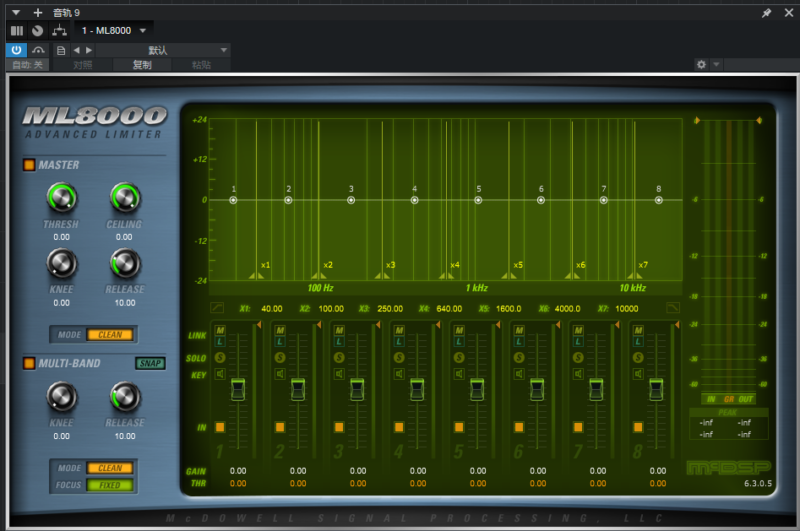Image resolution: width=800 pixels, height=531 pixels.
Task: Open the preset file icon menu
Action: (62, 49)
